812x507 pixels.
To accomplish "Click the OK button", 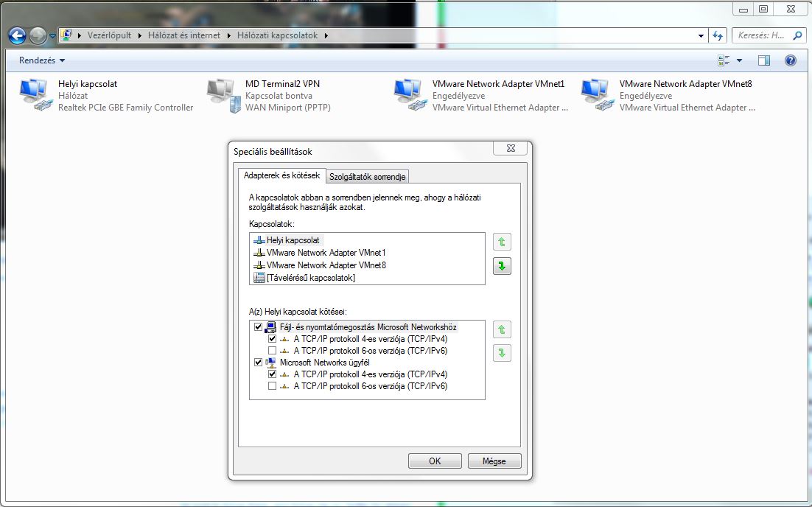I will tap(435, 461).
